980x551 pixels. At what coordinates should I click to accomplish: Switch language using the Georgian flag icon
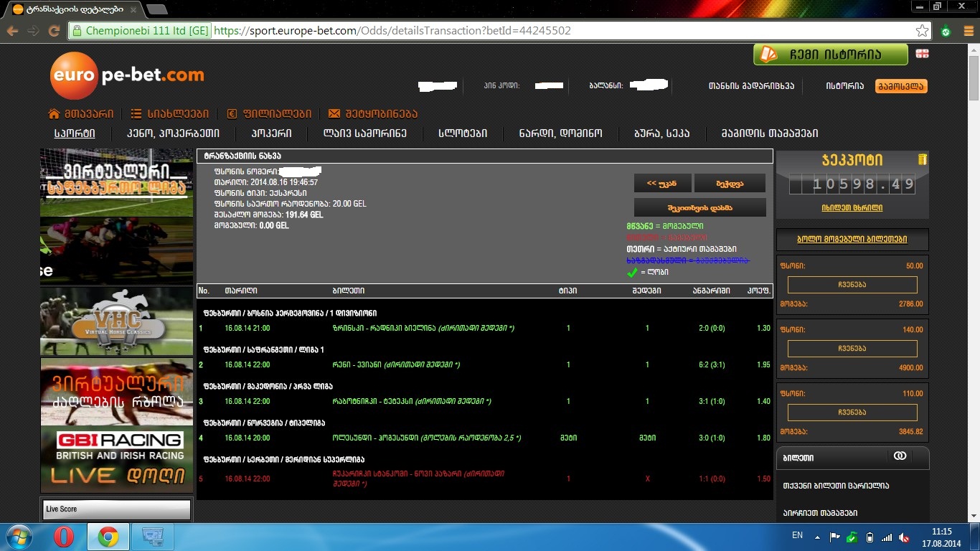(x=922, y=54)
